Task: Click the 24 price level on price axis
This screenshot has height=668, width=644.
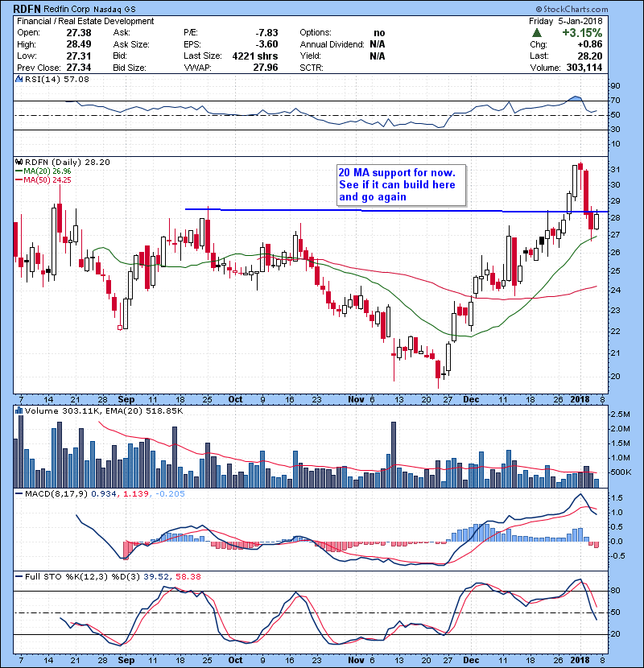Action: pyautogui.click(x=615, y=291)
